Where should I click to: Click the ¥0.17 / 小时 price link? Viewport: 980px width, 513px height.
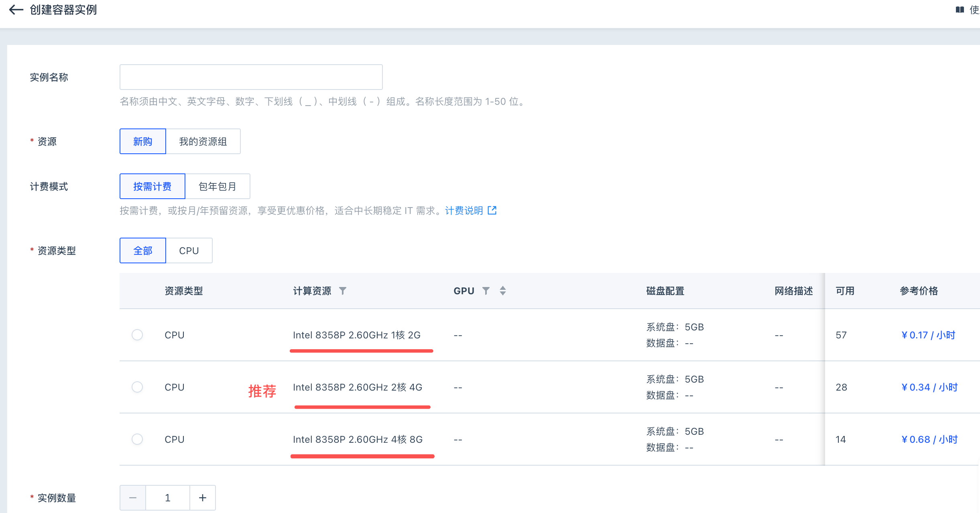pyautogui.click(x=928, y=335)
